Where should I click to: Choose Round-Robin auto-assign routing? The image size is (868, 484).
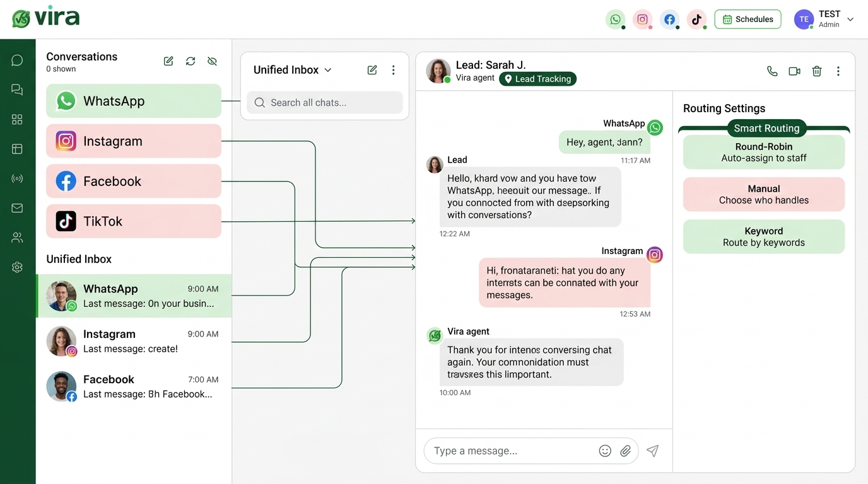point(764,152)
